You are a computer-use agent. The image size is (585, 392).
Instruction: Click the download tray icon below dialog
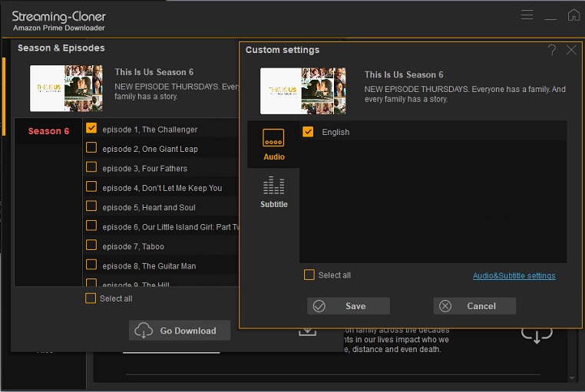pos(307,331)
